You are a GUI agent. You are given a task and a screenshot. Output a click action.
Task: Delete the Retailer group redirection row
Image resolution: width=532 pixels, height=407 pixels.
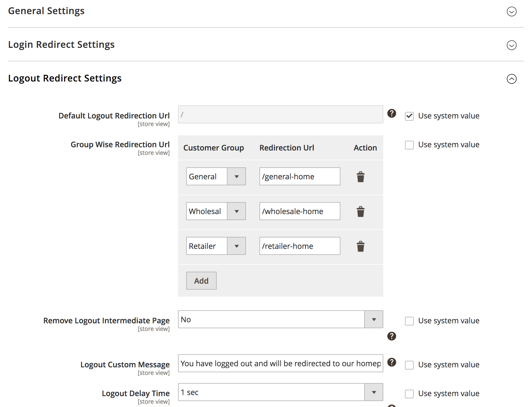(360, 246)
